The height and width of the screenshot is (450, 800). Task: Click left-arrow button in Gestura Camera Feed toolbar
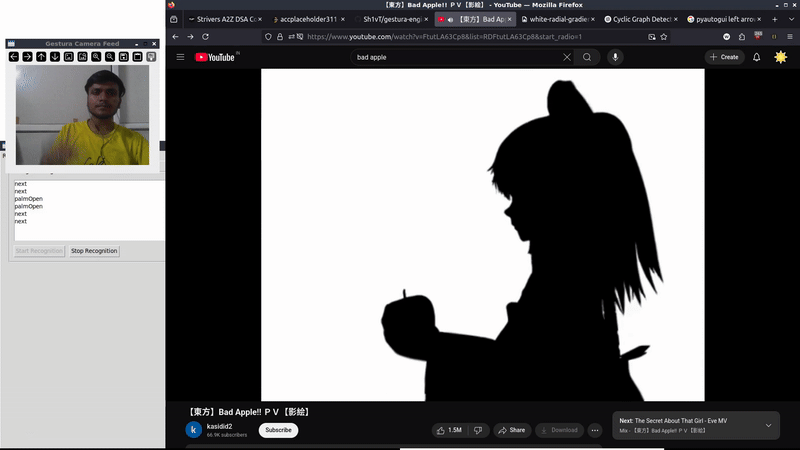(x=14, y=57)
